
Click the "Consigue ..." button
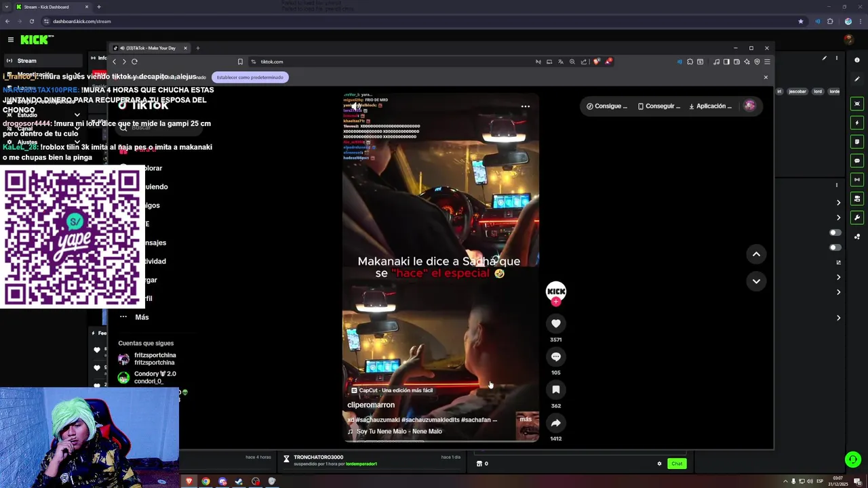pyautogui.click(x=607, y=106)
